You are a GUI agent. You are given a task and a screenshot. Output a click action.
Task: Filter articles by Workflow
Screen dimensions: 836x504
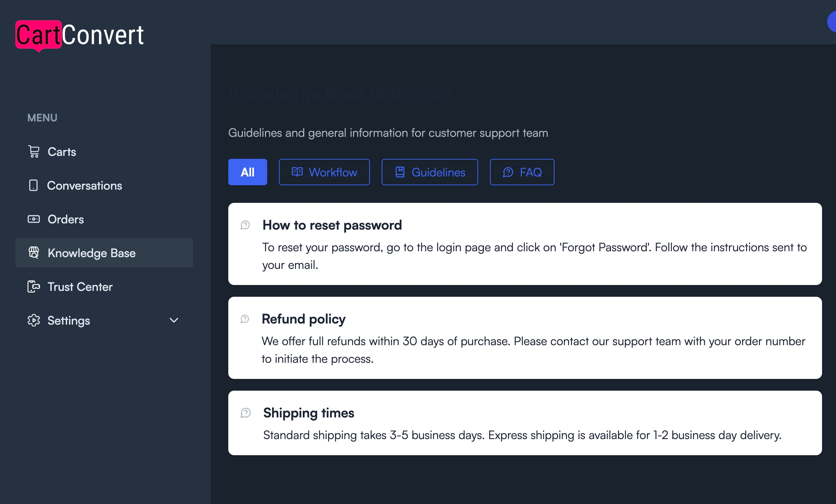tap(324, 172)
